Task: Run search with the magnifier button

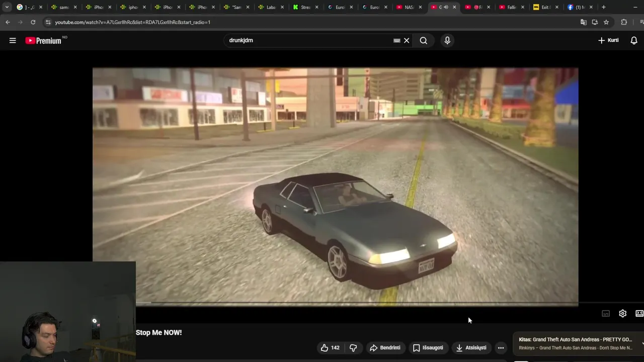Action: pyautogui.click(x=424, y=41)
